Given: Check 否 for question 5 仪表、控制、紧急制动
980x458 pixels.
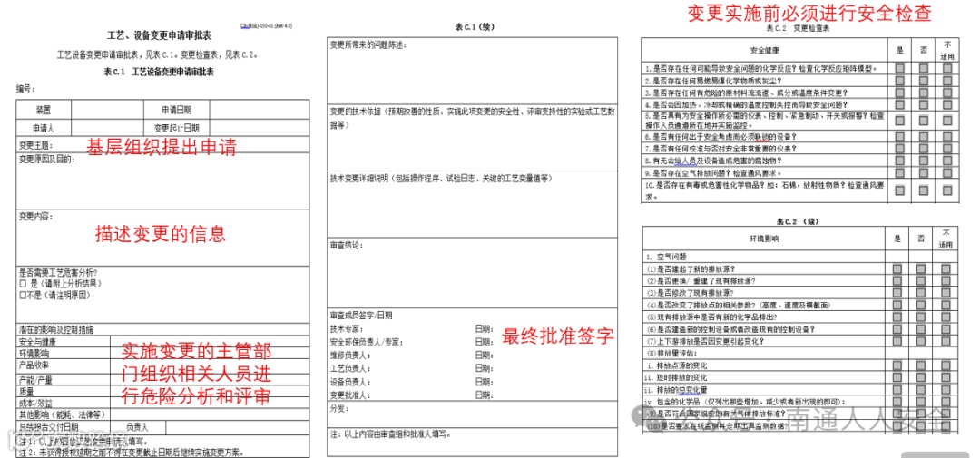Looking at the screenshot, I should pos(923,120).
